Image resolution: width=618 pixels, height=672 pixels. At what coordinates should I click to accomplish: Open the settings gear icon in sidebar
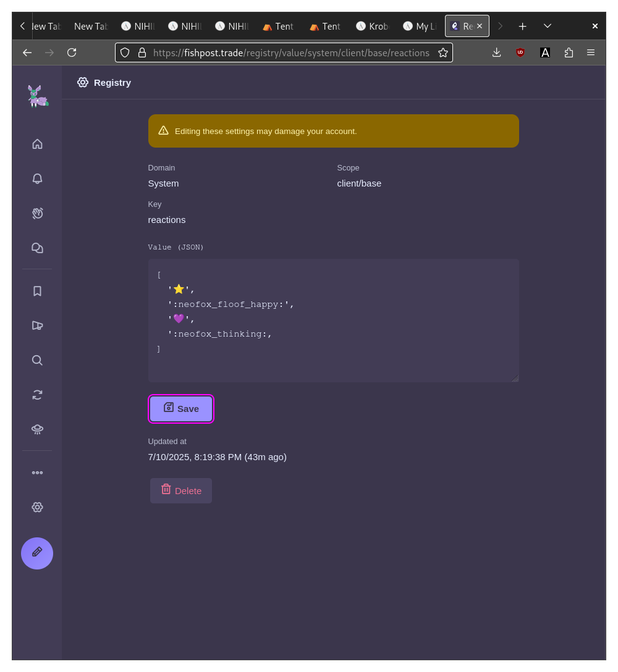pyautogui.click(x=37, y=508)
